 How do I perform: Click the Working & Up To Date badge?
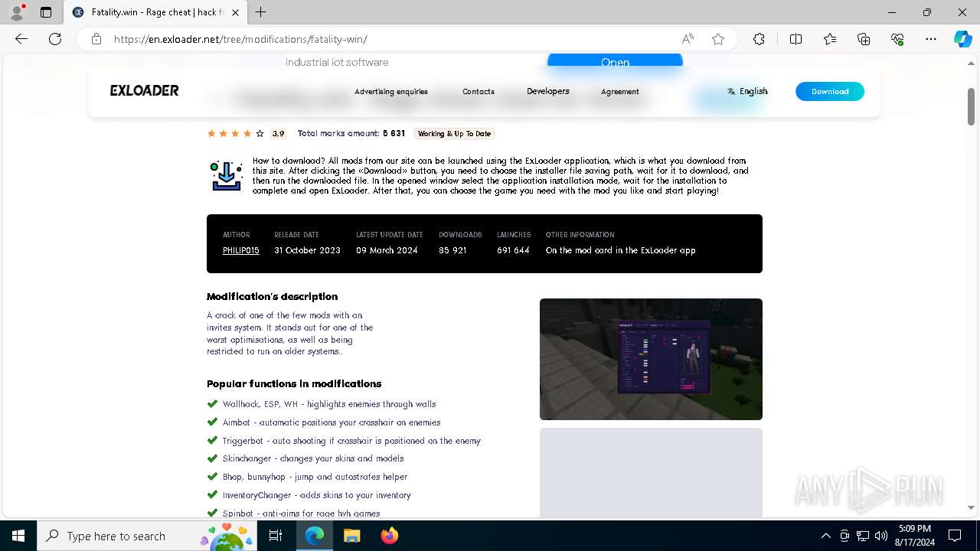pyautogui.click(x=454, y=133)
